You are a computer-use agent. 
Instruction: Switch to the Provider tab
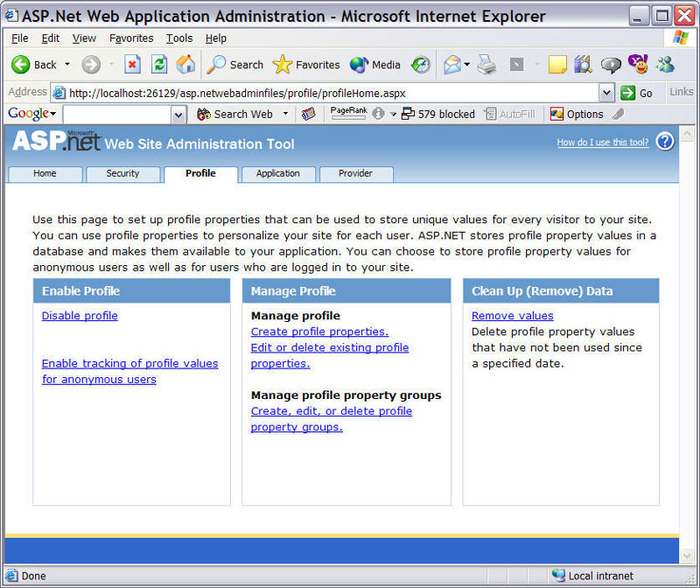[356, 174]
